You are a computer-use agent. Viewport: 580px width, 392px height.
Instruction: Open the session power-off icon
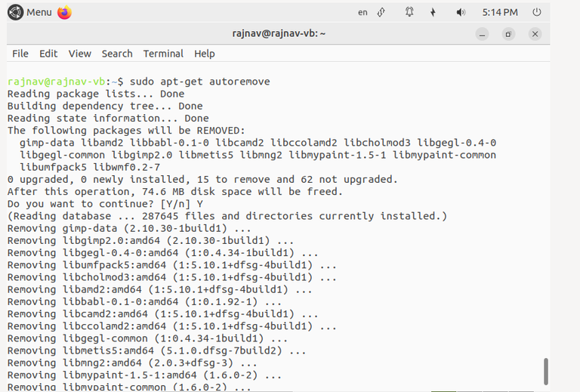pos(537,12)
